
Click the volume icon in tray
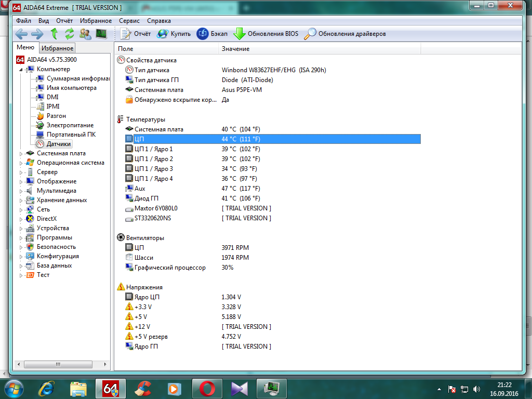pos(477,389)
